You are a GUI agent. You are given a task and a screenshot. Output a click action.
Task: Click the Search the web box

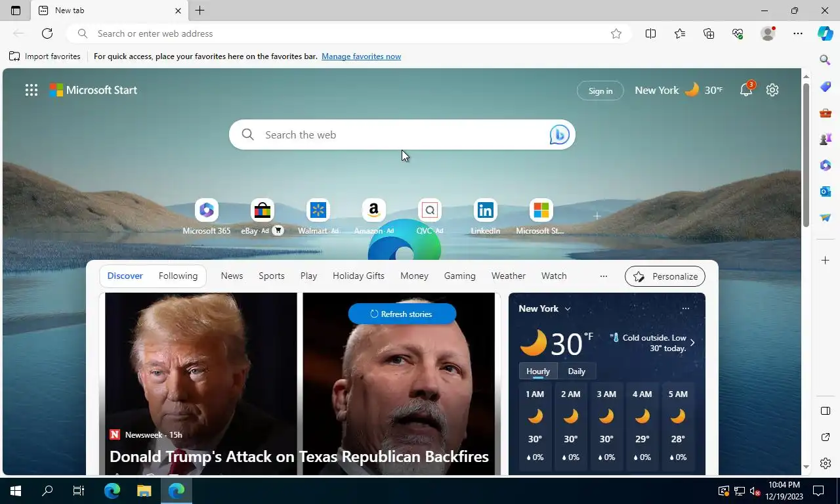(402, 135)
